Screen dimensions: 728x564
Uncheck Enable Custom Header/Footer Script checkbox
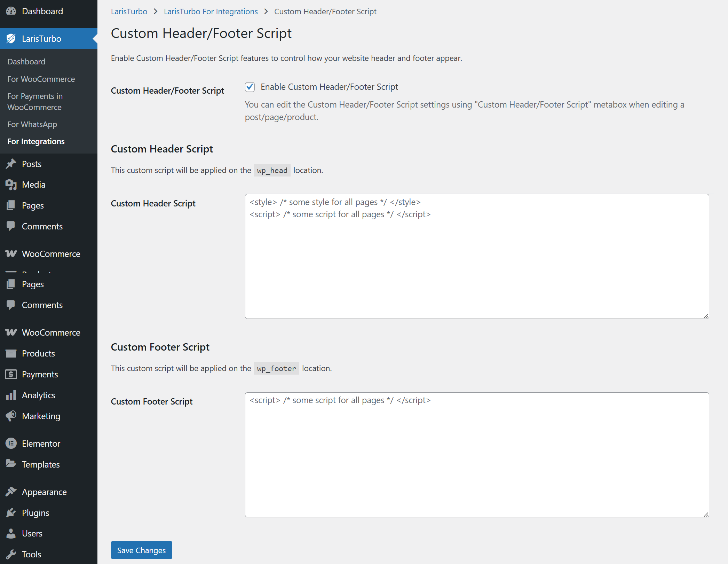[x=250, y=87]
